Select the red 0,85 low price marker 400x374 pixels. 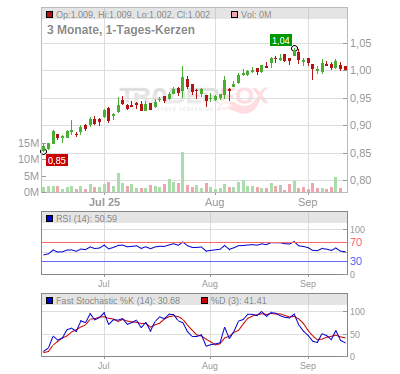(57, 160)
